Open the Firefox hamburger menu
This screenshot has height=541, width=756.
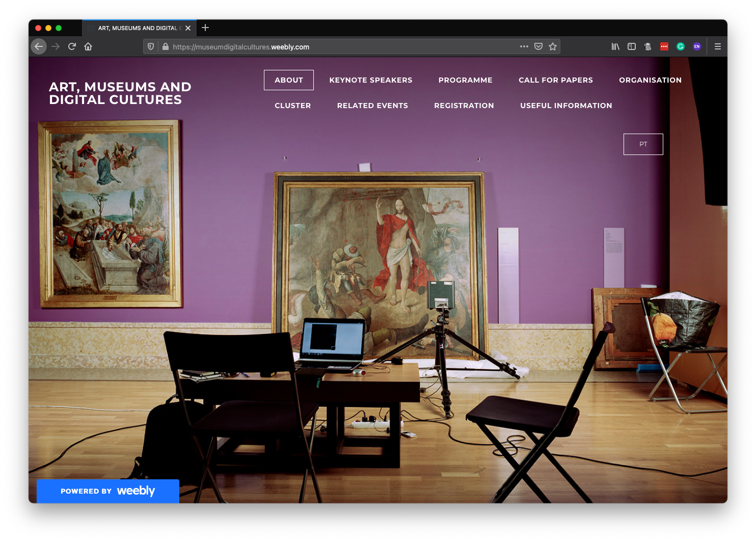(x=717, y=46)
